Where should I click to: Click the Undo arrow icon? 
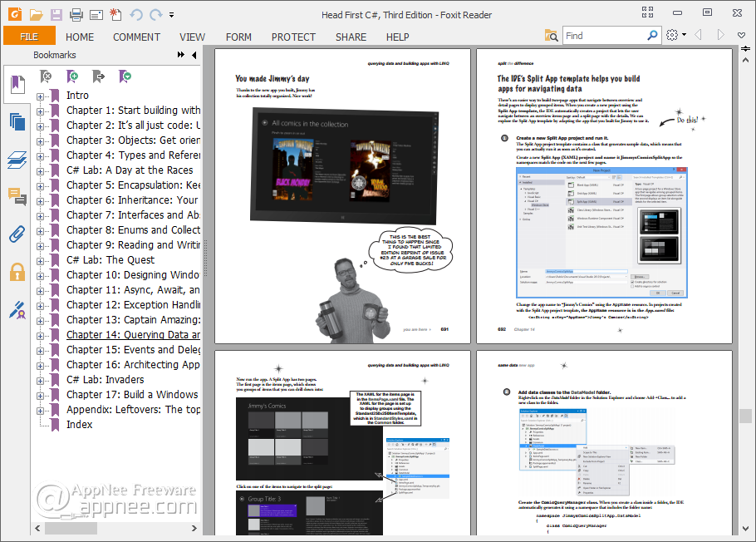(136, 15)
